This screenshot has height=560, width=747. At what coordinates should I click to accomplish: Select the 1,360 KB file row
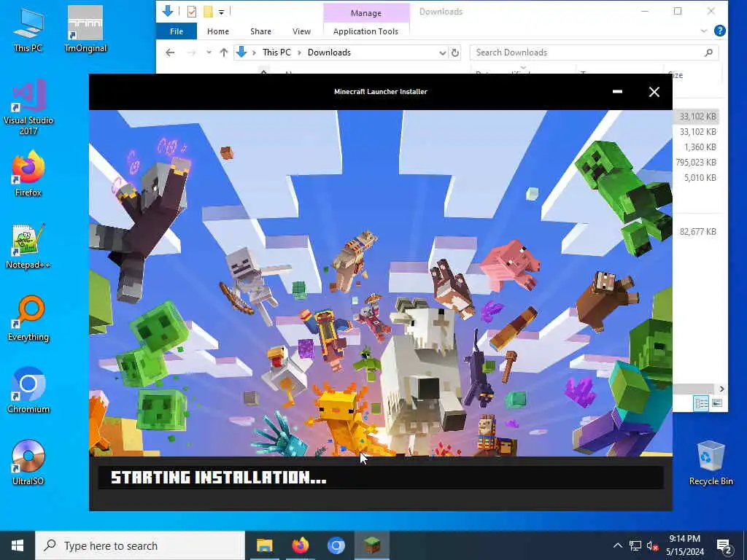click(696, 147)
